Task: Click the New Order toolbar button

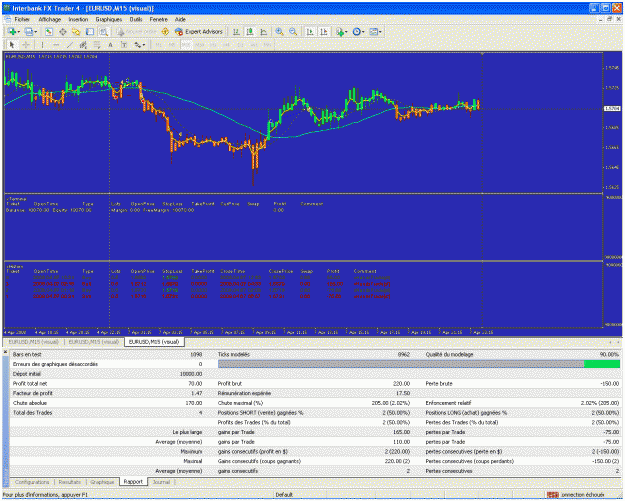Action: tap(137, 31)
